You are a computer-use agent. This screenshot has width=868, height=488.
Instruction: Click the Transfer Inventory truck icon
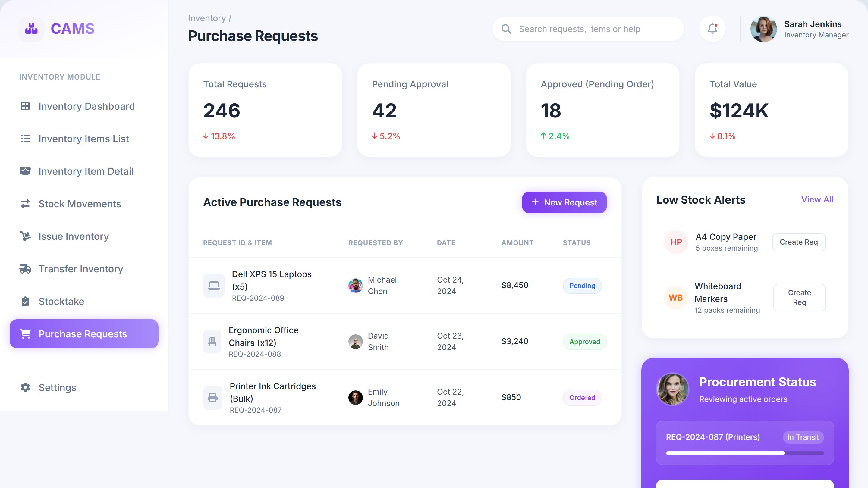pyautogui.click(x=25, y=269)
